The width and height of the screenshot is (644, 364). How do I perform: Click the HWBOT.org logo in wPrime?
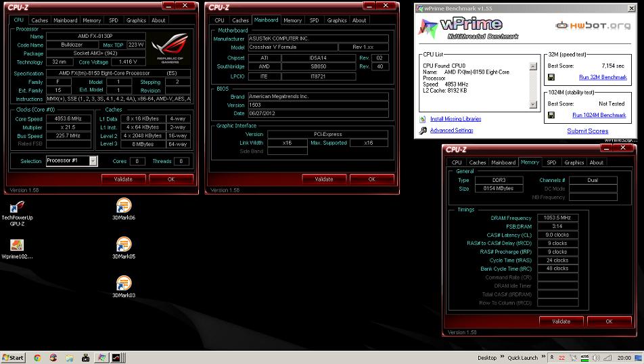pos(593,26)
